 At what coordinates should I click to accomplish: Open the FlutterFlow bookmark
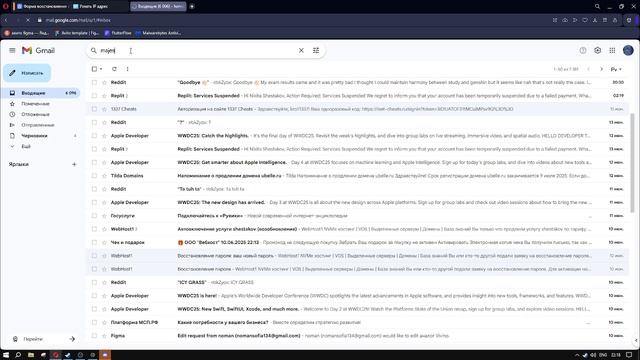118,33
